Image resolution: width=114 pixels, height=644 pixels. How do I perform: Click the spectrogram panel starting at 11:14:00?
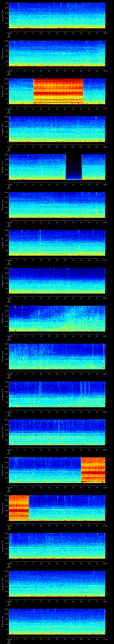tap(57, 16)
